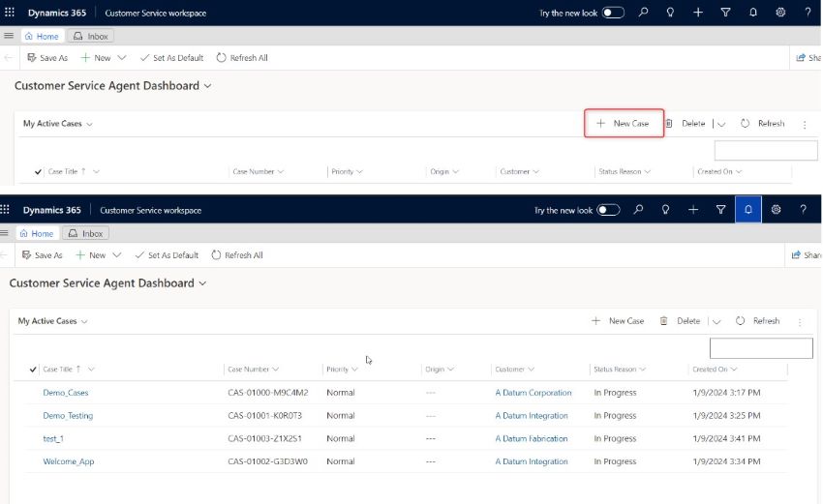The image size is (823, 504).
Task: Click plus quick-create icon in upper header
Action: [x=698, y=12]
